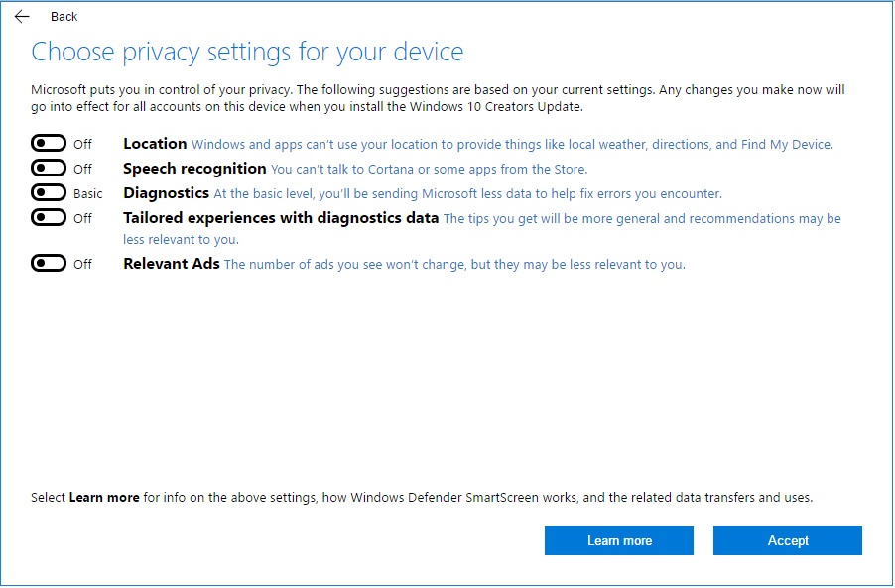Click the Relevant Ads heading

click(170, 264)
